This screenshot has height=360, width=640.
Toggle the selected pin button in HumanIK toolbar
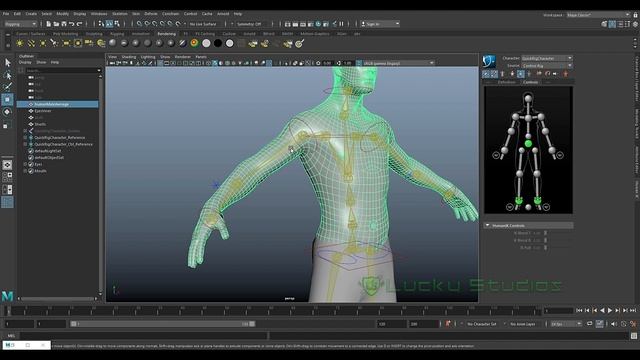coord(521,74)
